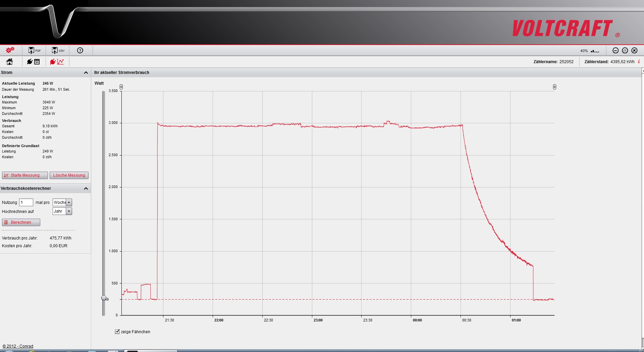
Task: Click the left chart range handle
Action: coord(121,87)
